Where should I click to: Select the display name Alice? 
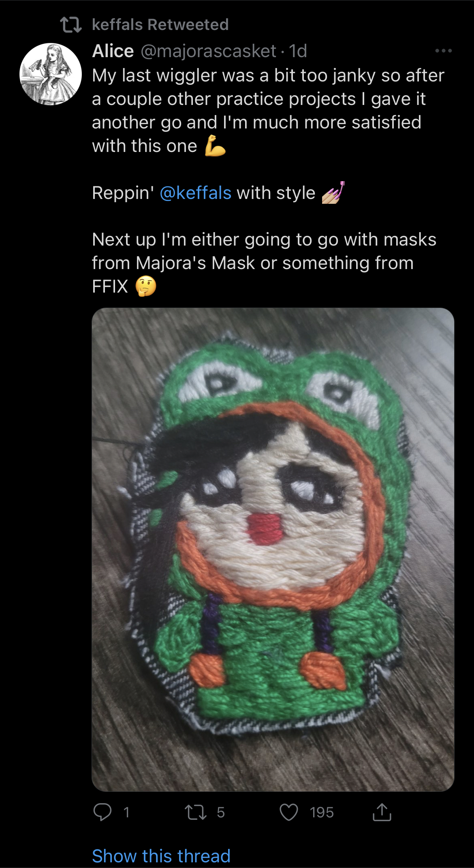click(113, 51)
